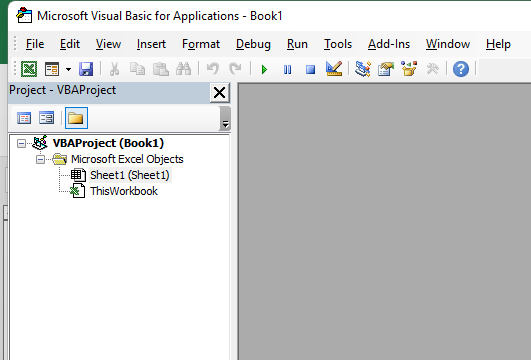Click the Standard toolbar drag handle

tap(15, 69)
